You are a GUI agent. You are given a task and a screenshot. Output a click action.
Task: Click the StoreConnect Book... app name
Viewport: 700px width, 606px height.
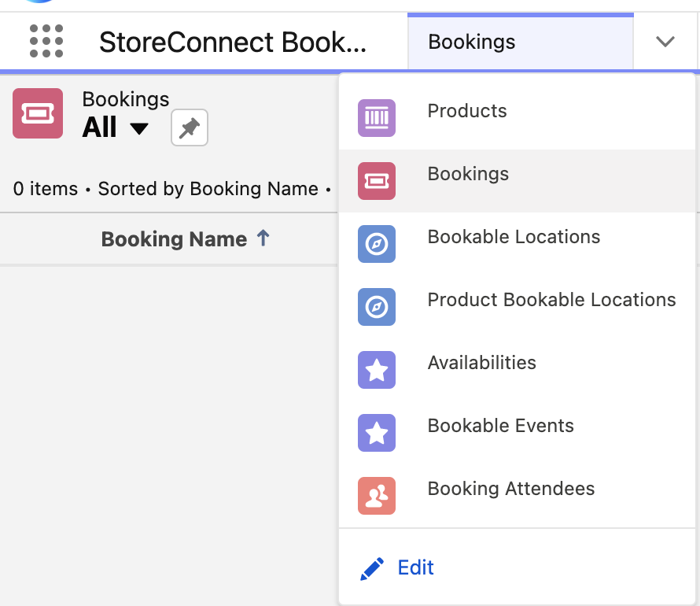pyautogui.click(x=233, y=42)
